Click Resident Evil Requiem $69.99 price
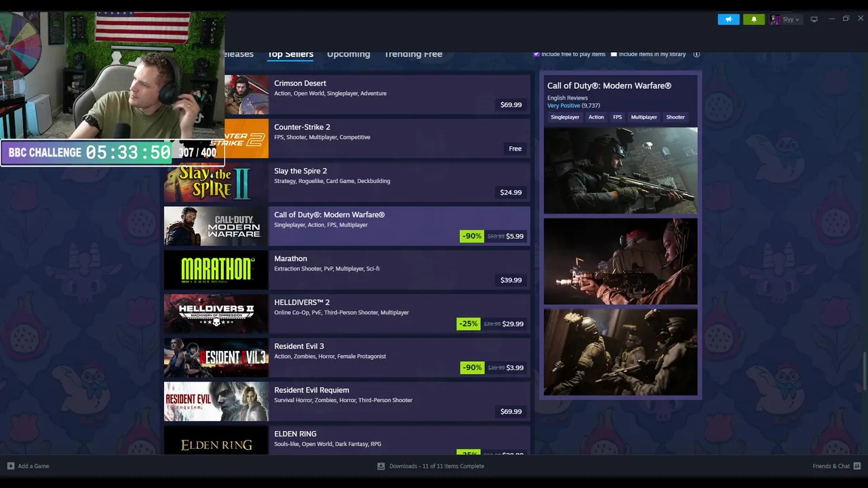868x488 pixels. tap(511, 411)
